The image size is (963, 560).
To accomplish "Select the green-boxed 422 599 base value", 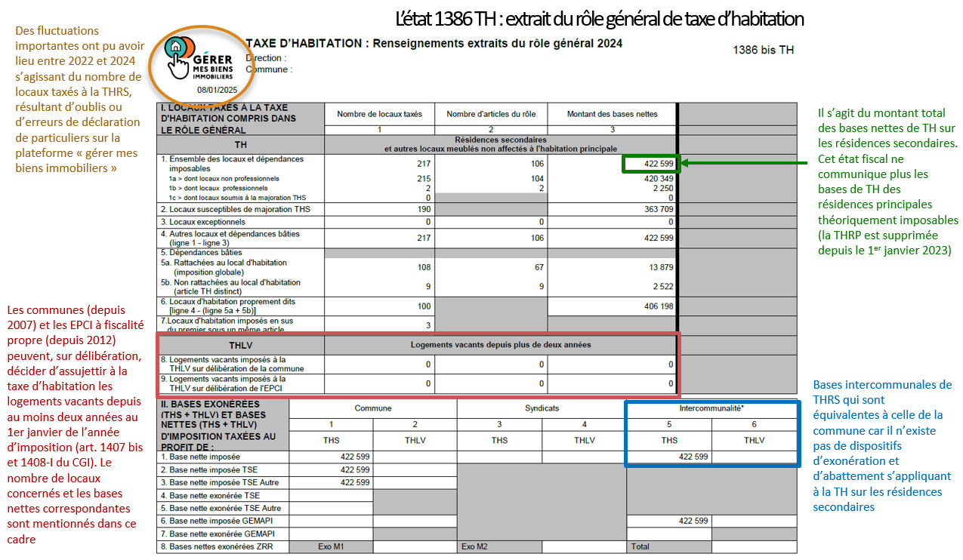I will [650, 164].
